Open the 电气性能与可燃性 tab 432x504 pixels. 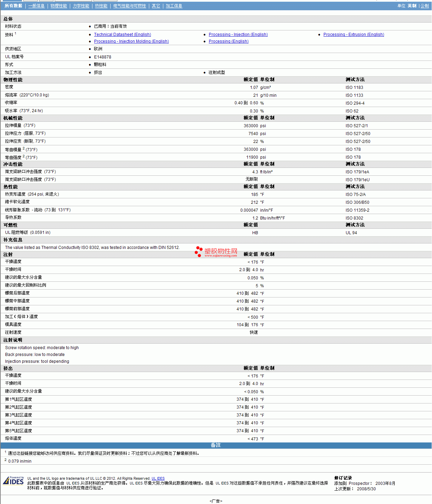[x=129, y=6]
